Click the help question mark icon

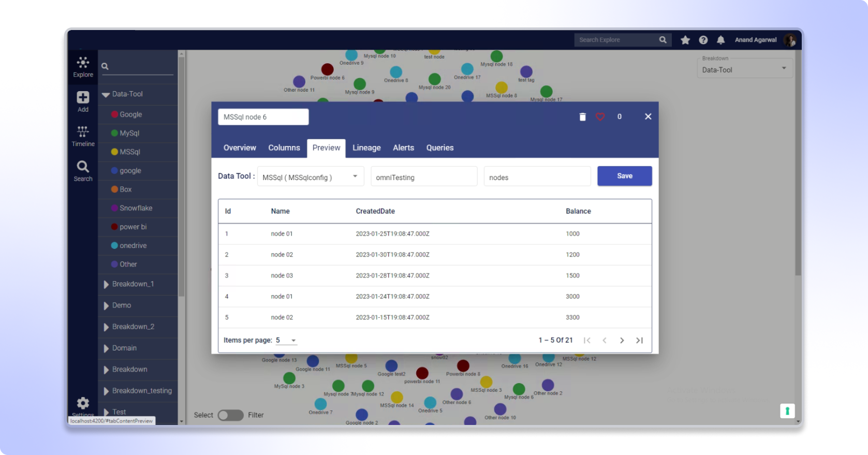703,40
